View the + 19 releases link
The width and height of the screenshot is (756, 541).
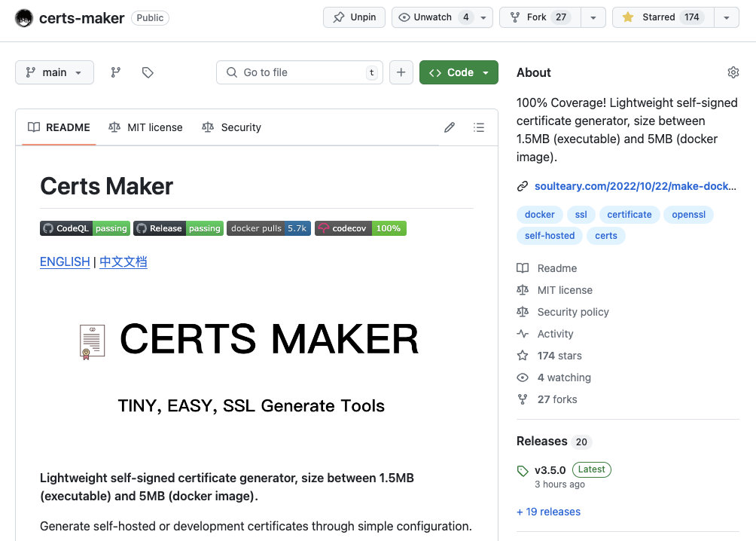click(549, 512)
